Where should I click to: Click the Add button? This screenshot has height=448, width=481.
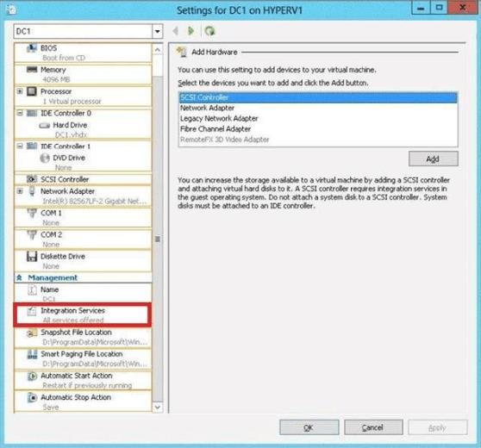pos(433,159)
